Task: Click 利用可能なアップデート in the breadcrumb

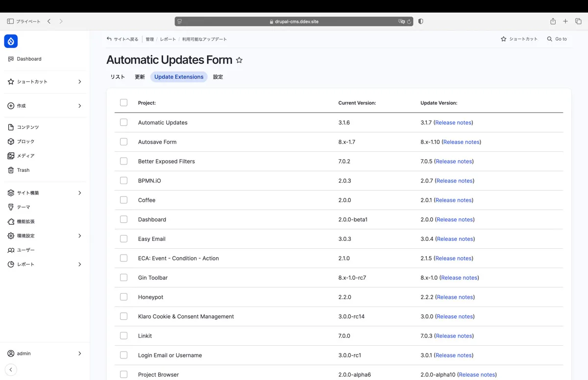Action: 204,39
